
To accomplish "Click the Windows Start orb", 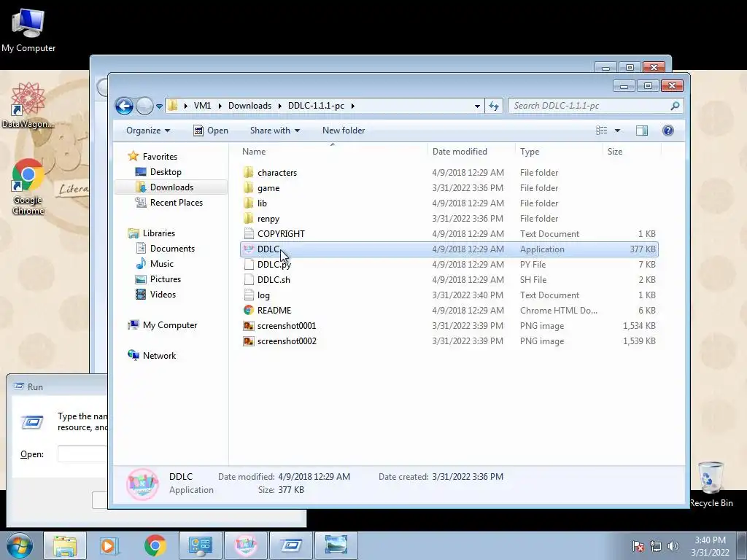I will 19,545.
